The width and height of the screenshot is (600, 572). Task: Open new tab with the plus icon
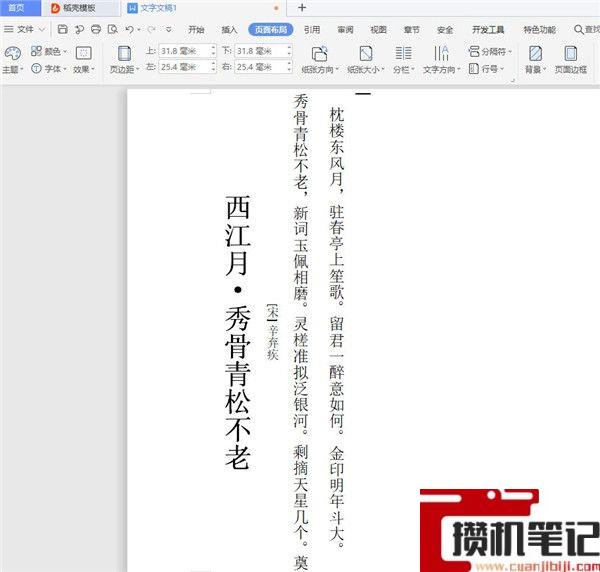tap(302, 8)
